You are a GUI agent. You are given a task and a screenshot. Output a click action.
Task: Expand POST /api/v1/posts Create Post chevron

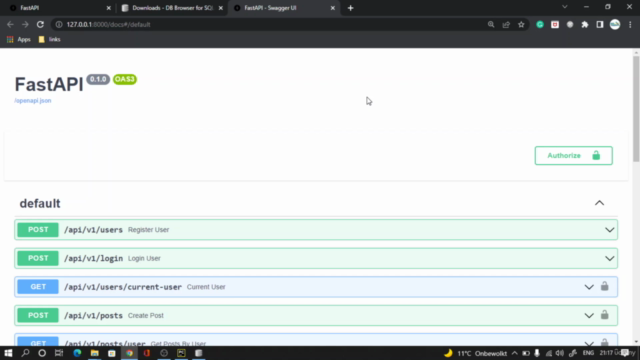(589, 316)
